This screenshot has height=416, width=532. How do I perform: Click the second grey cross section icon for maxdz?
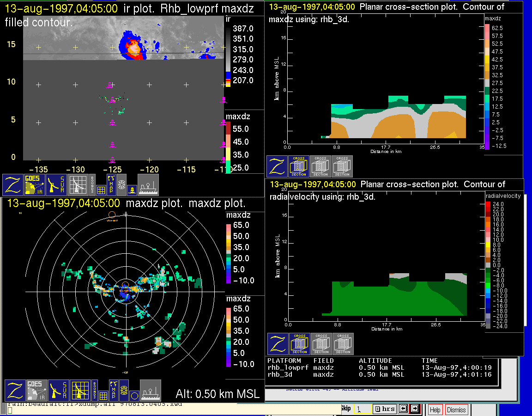point(342,166)
